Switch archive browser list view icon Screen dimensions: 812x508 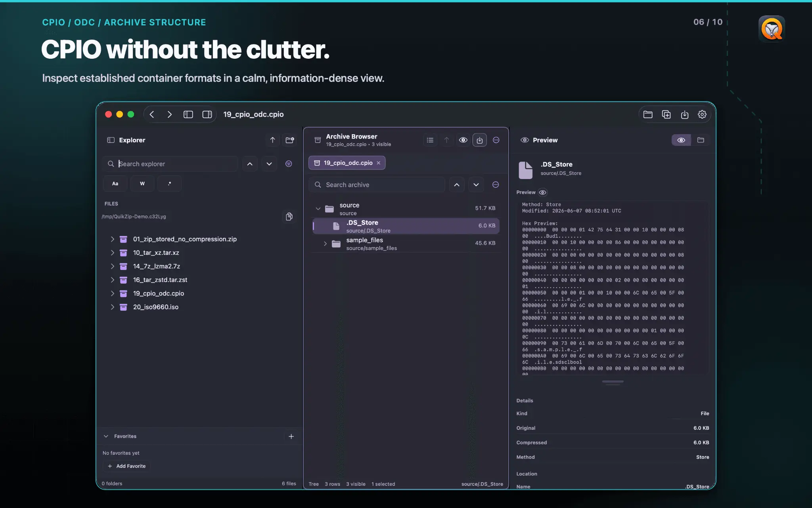[430, 140]
